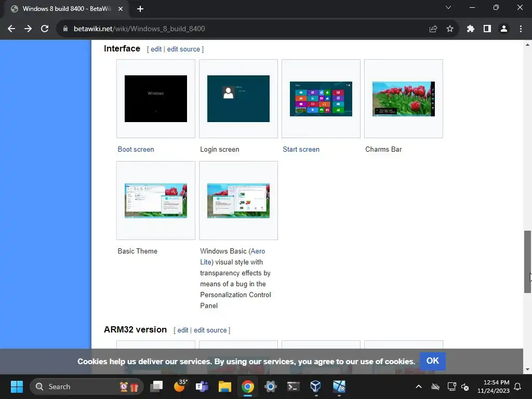Viewport: 532px width, 399px height.
Task: Click the Charms Bar caption
Action: [x=383, y=149]
